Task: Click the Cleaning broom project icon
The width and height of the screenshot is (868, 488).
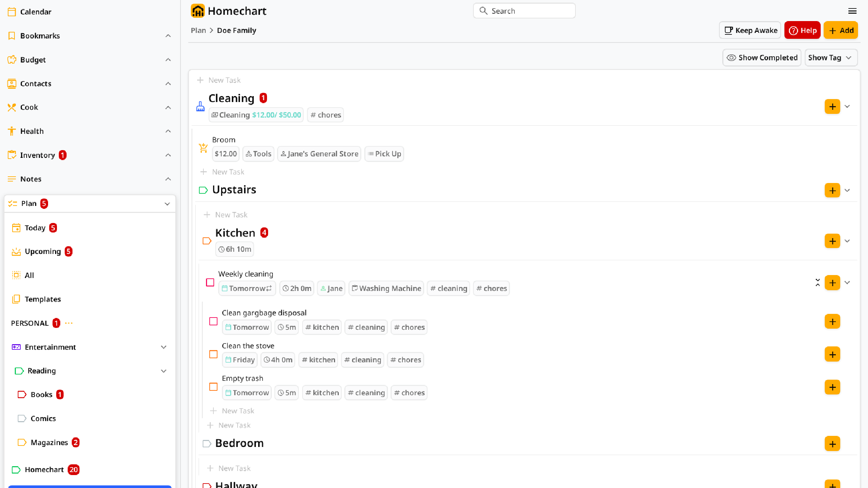Action: click(200, 106)
